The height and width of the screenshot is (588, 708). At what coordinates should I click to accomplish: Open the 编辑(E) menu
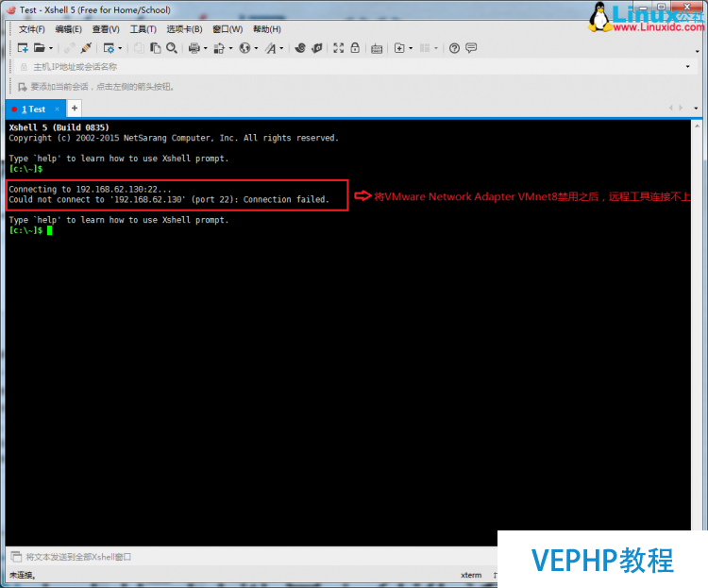[x=68, y=29]
